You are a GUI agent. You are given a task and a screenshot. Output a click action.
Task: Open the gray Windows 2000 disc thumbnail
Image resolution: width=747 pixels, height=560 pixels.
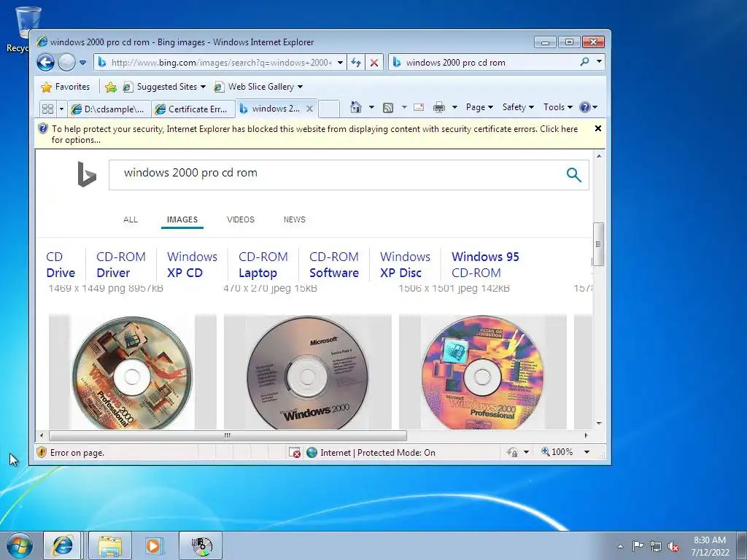tap(308, 373)
